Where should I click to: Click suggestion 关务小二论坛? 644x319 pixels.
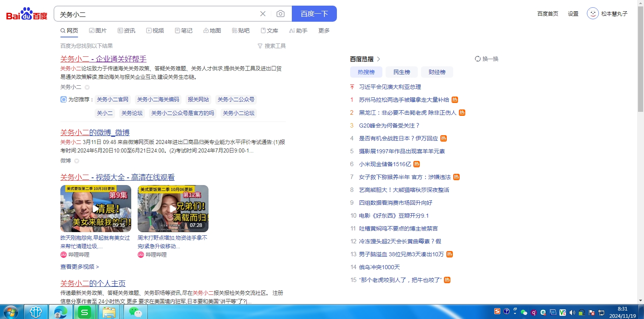(x=239, y=113)
